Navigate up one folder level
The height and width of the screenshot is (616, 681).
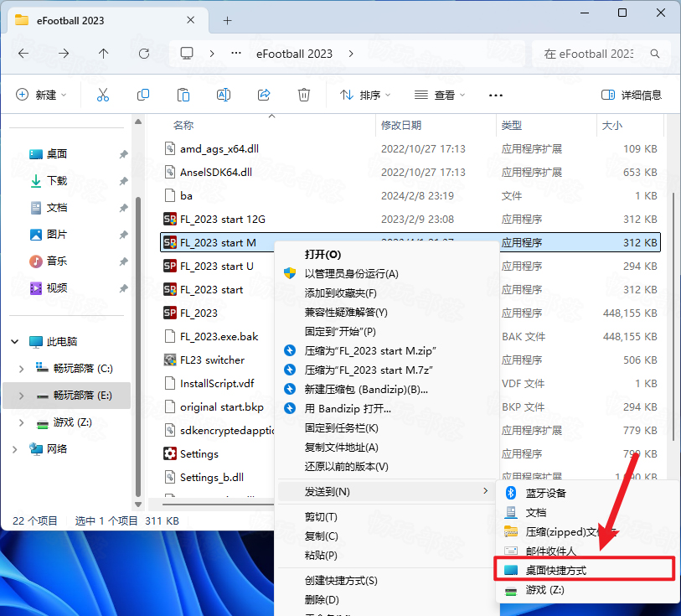click(x=103, y=54)
